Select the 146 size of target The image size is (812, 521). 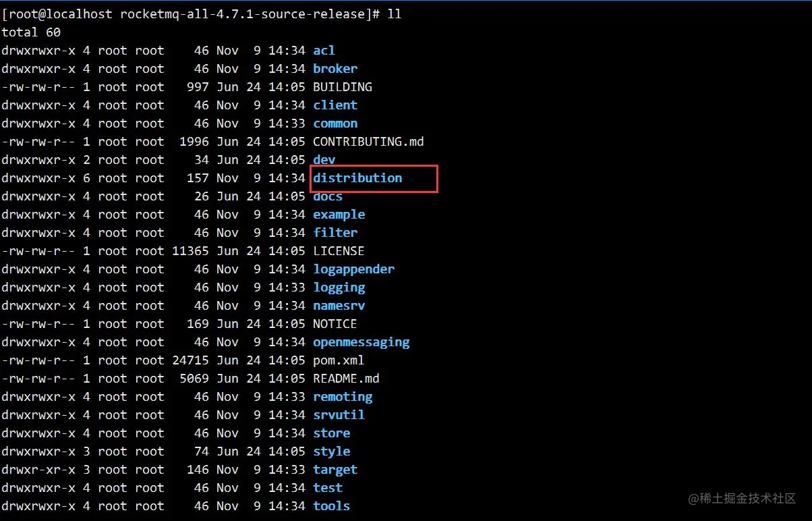(x=198, y=470)
